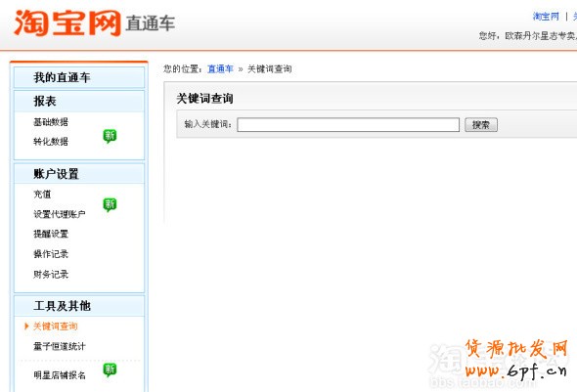577x392 pixels.
Task: Click the orange arrow next to 关键词查询
Action: click(26, 327)
